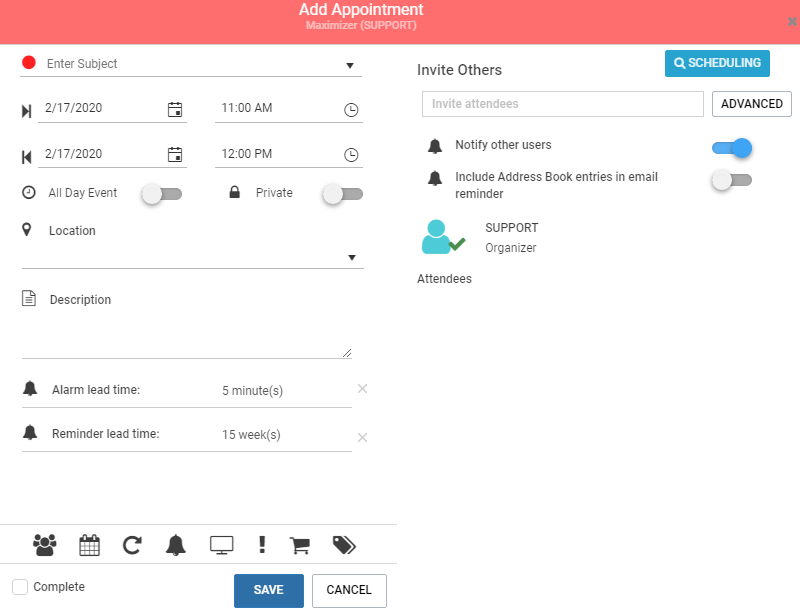
Task: Check the Complete checkbox
Action: click(20, 587)
